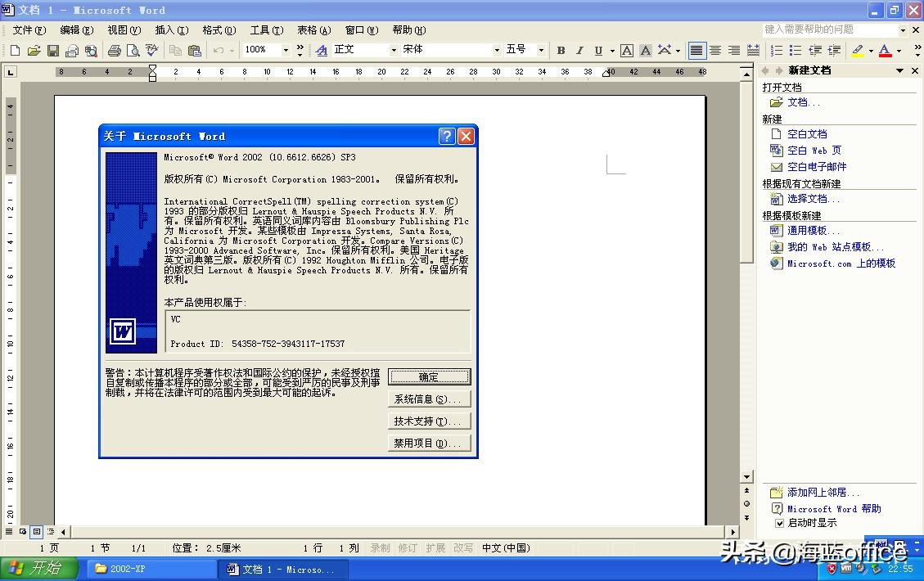
Task: Toggle Italic formatting
Action: (x=580, y=51)
